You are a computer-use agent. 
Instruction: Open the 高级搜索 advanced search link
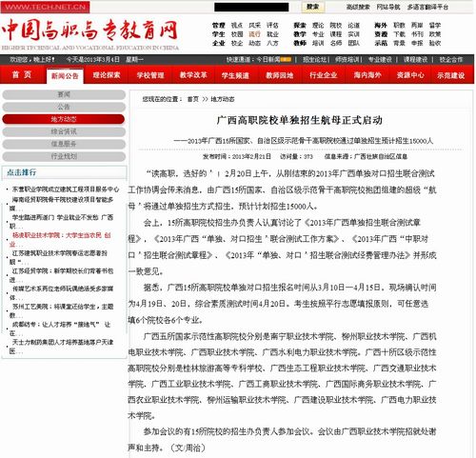(x=358, y=7)
